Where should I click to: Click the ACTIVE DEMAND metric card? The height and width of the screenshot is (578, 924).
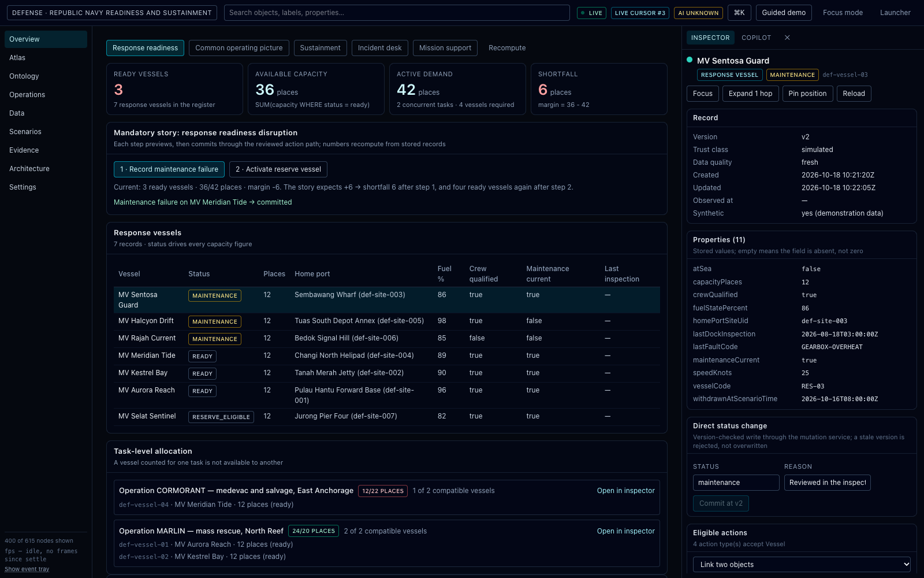457,89
